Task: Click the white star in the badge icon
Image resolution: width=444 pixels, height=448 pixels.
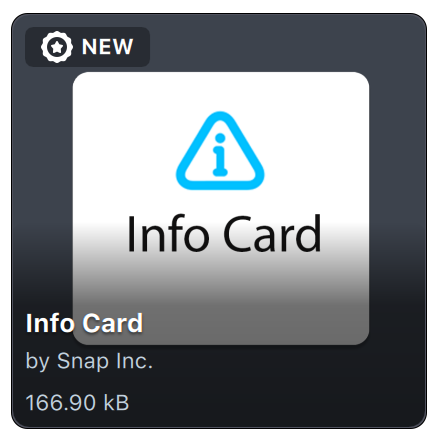Action: (57, 47)
